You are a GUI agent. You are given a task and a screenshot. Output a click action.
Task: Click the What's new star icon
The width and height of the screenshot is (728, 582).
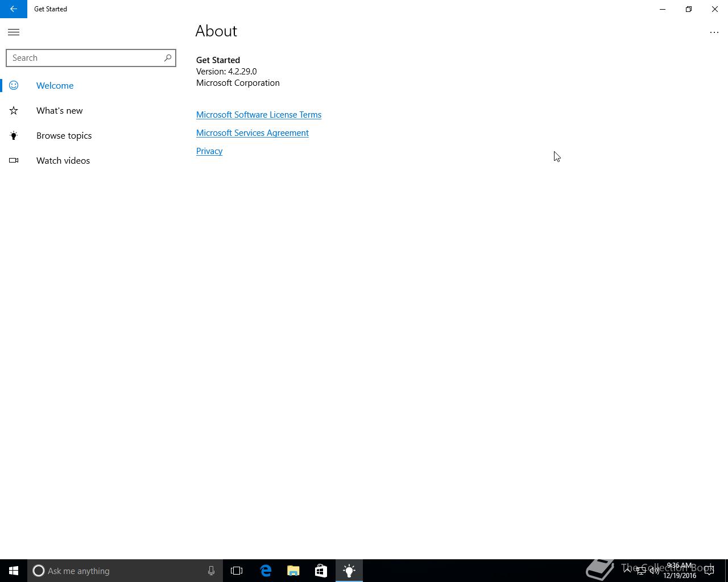coord(14,110)
